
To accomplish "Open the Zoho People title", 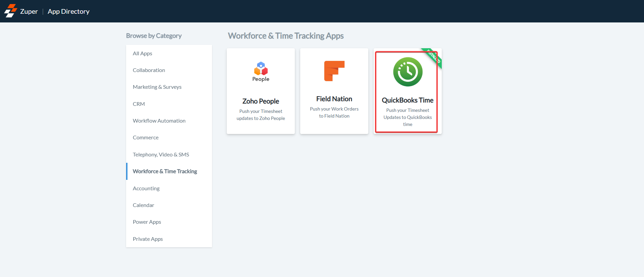I will point(261,101).
